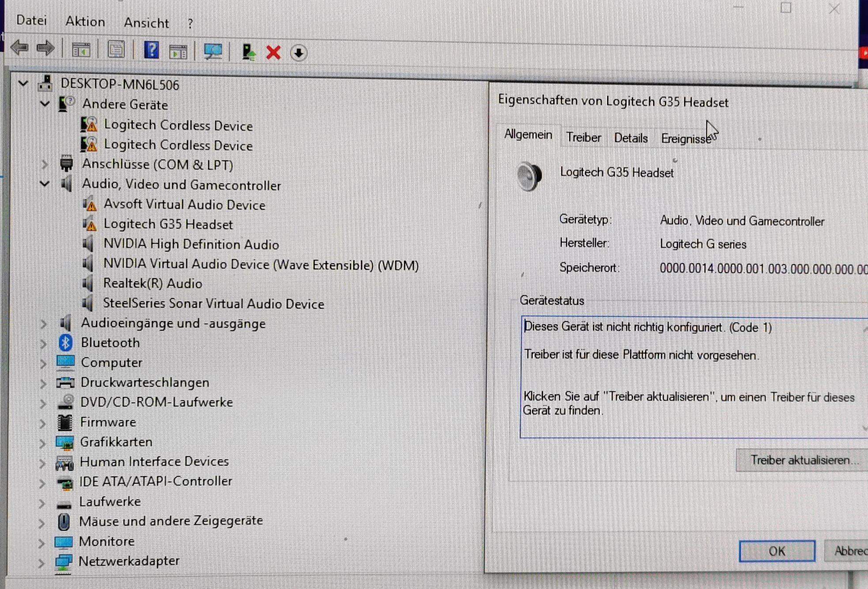868x589 pixels.
Task: Click the Netzwerkadapter category icon
Action: click(x=64, y=562)
